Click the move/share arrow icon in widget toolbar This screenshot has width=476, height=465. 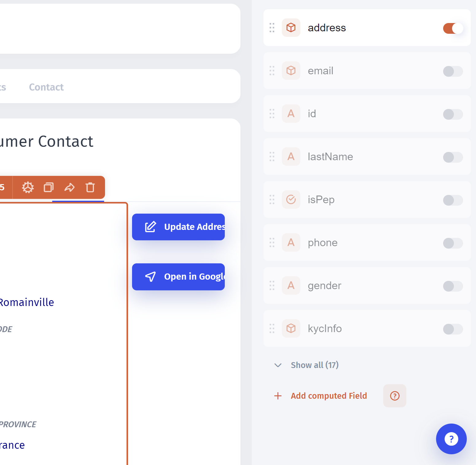pyautogui.click(x=69, y=187)
